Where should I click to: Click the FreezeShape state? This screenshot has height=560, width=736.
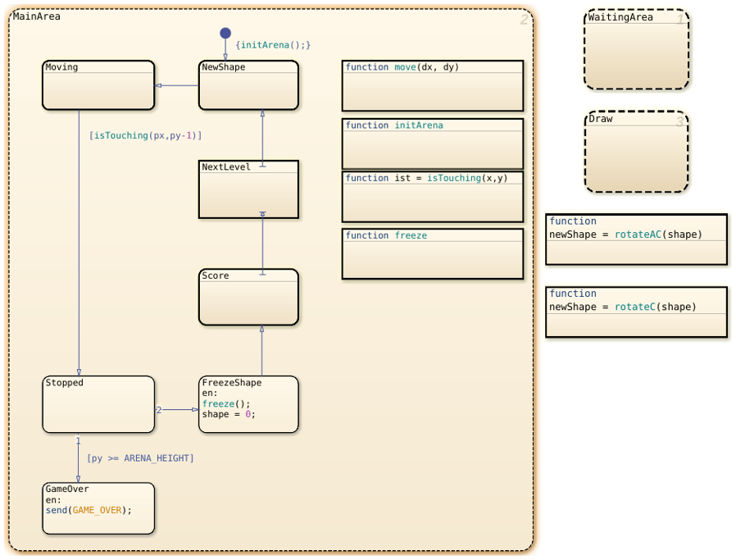pos(248,404)
